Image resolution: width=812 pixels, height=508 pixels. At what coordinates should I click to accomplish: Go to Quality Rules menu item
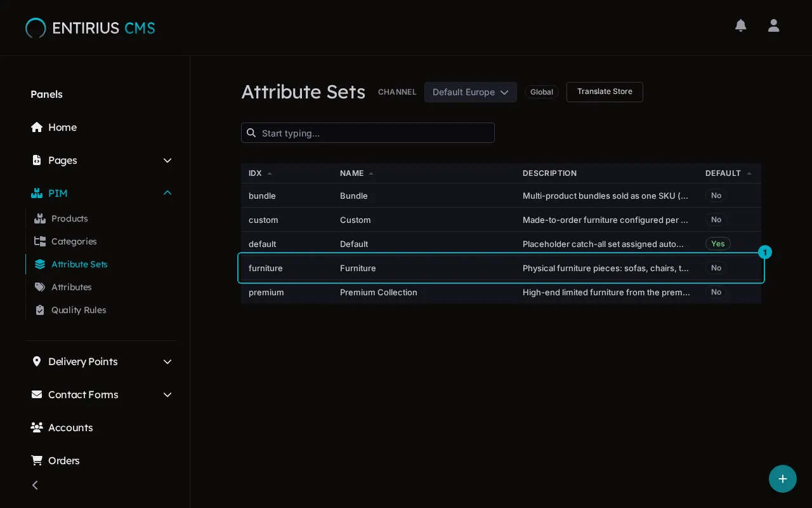[79, 310]
